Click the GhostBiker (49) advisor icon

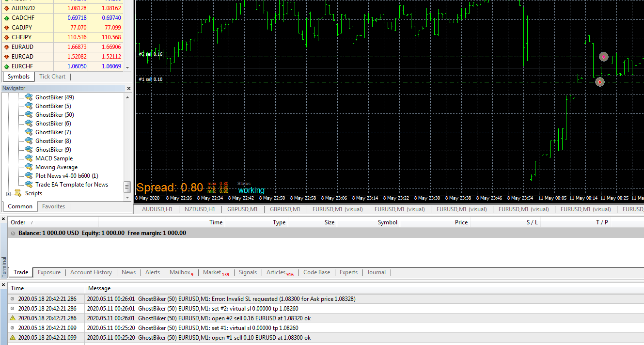tap(29, 97)
